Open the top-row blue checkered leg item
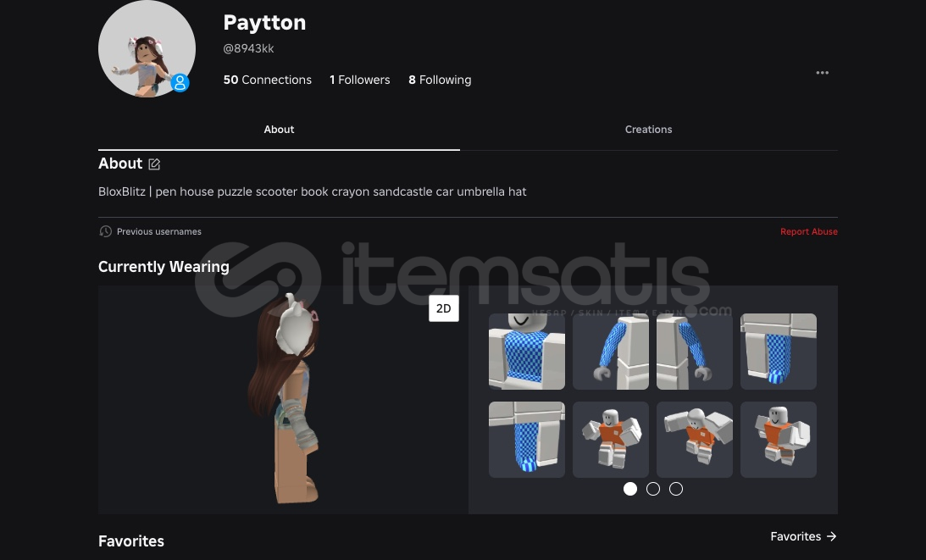 (778, 352)
